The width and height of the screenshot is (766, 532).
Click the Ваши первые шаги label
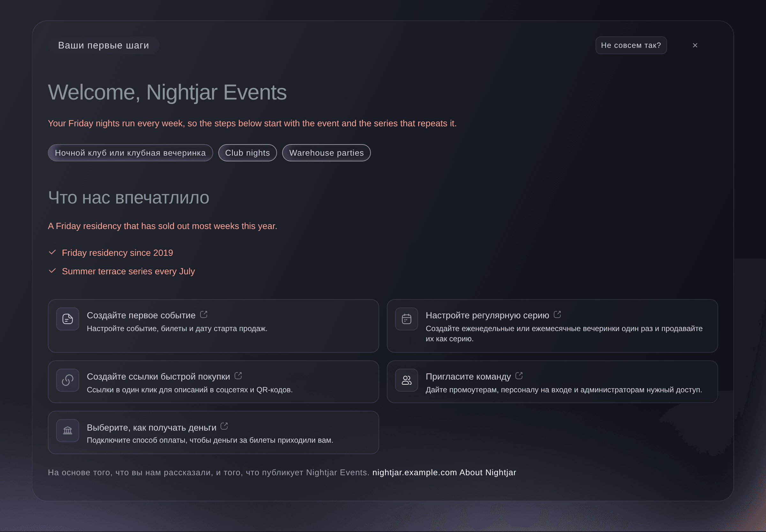click(104, 45)
